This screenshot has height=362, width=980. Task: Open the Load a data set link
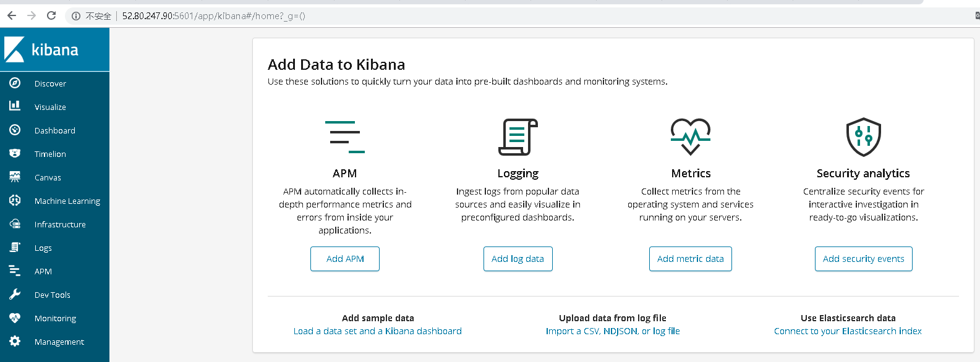coord(377,331)
